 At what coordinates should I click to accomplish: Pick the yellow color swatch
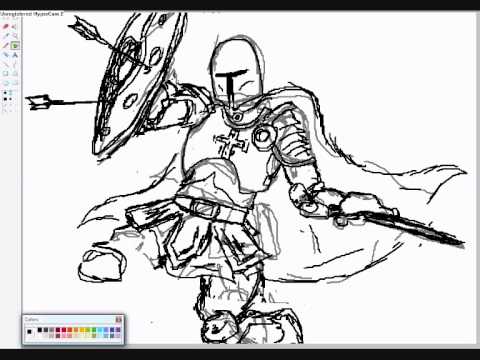point(82,330)
